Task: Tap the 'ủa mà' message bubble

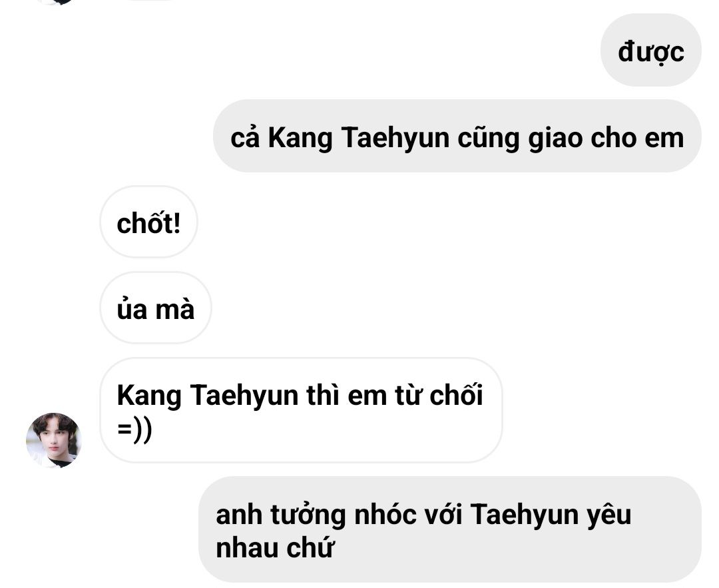Action: pyautogui.click(x=155, y=308)
